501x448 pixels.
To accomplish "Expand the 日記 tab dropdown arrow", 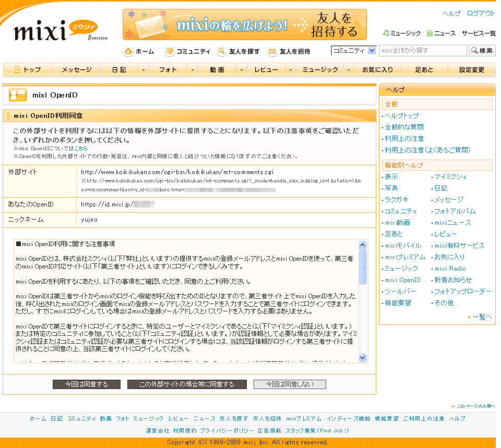I will point(144,70).
